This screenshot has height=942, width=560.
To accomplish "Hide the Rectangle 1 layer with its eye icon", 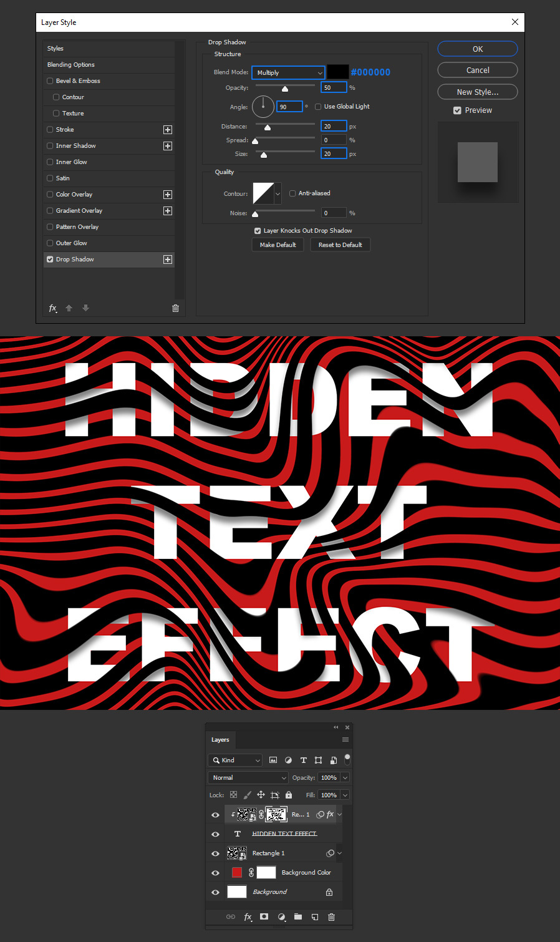I will pyautogui.click(x=215, y=853).
